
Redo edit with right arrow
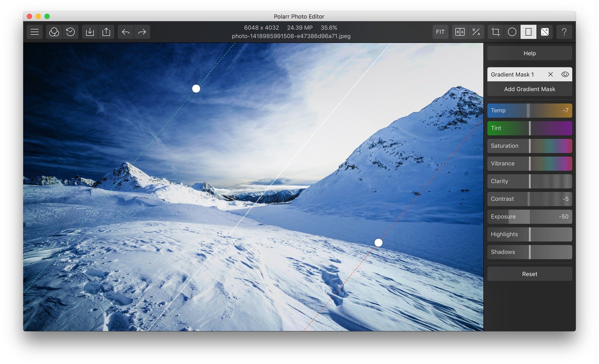point(142,32)
